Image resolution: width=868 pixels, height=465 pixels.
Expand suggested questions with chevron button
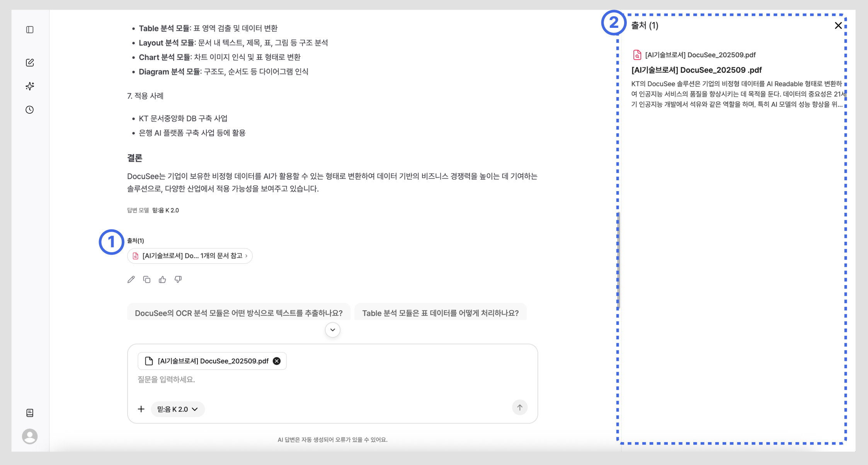click(333, 330)
